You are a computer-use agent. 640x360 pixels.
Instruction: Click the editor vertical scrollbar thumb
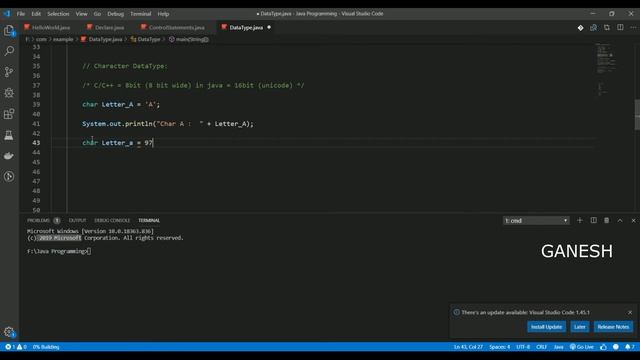tap(637, 115)
